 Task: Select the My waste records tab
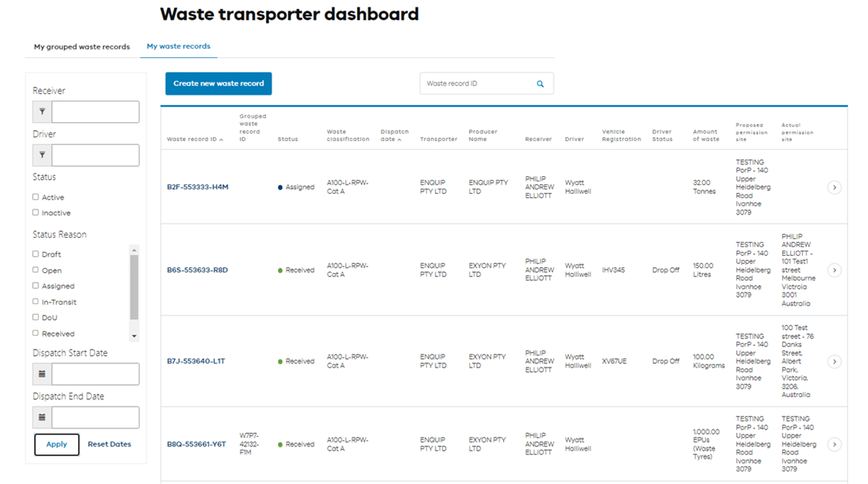tap(178, 46)
